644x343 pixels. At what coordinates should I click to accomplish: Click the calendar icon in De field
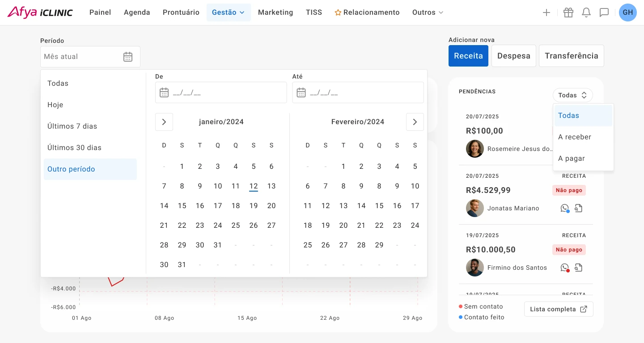pyautogui.click(x=164, y=92)
